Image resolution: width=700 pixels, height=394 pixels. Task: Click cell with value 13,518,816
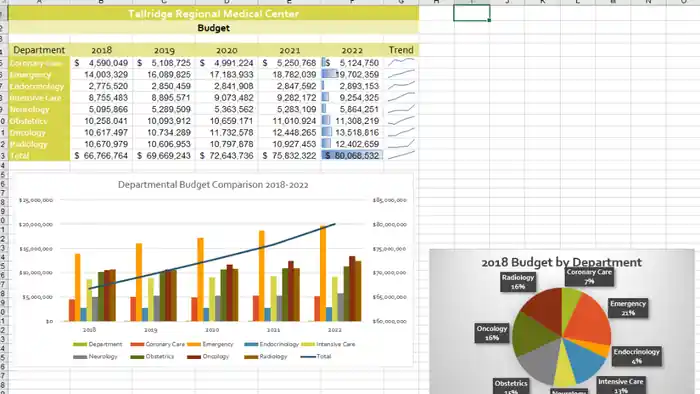pos(352,133)
